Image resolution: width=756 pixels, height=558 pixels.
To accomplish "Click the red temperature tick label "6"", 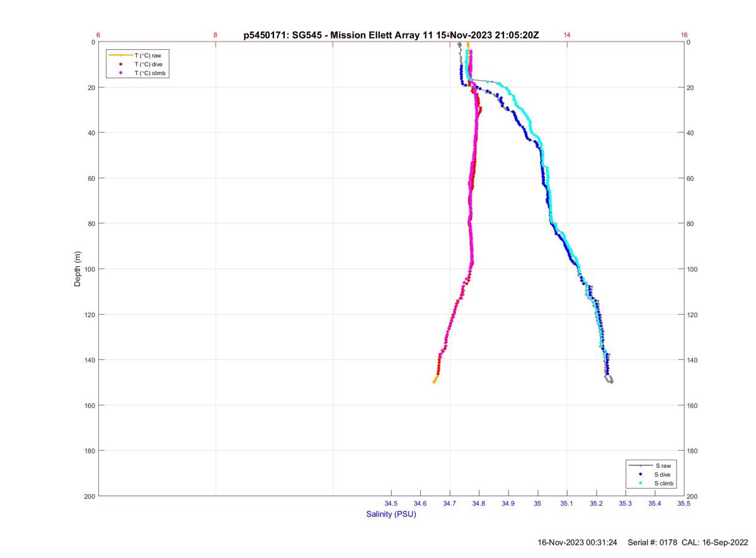I will [x=99, y=35].
